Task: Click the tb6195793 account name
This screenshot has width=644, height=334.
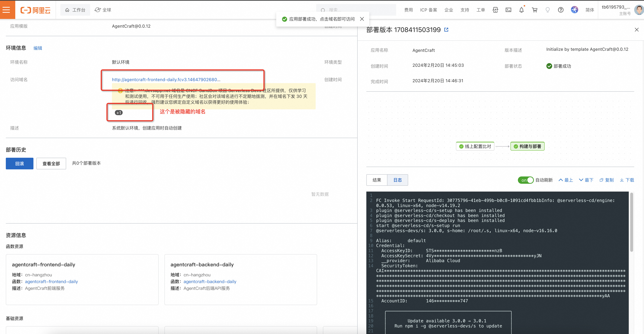Action: 616,7
